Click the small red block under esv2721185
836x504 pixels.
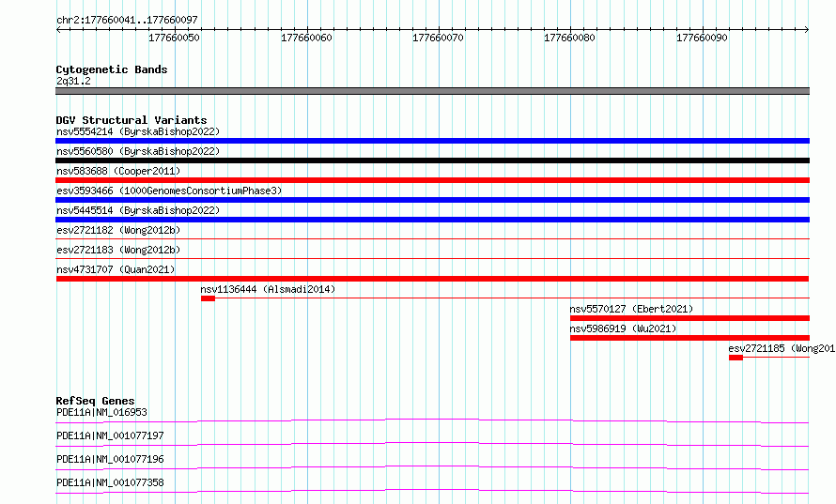[735, 358]
